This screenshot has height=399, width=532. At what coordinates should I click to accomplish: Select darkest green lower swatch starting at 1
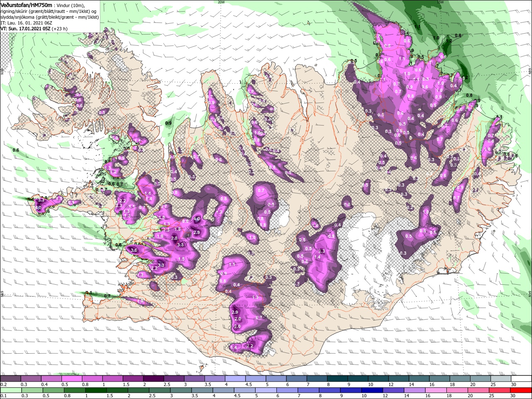click(x=96, y=390)
